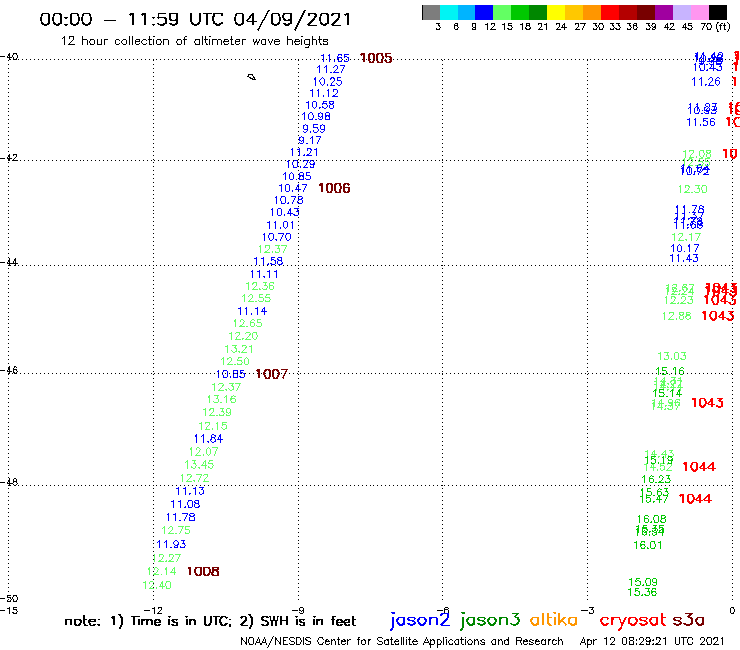
Task: Click the gray swatch in the color legend
Action: (431, 13)
